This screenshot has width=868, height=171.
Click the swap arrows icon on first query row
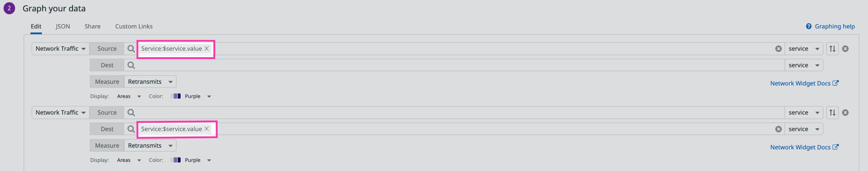pos(832,48)
